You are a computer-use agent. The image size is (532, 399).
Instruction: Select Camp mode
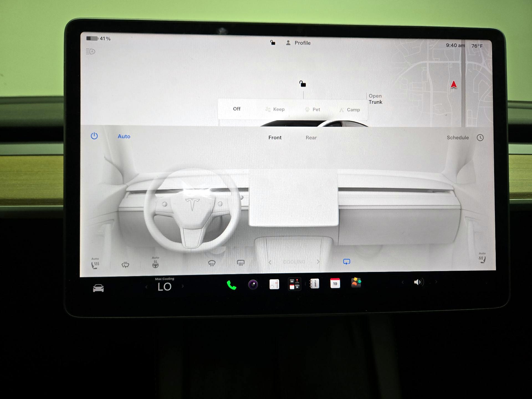pos(350,110)
